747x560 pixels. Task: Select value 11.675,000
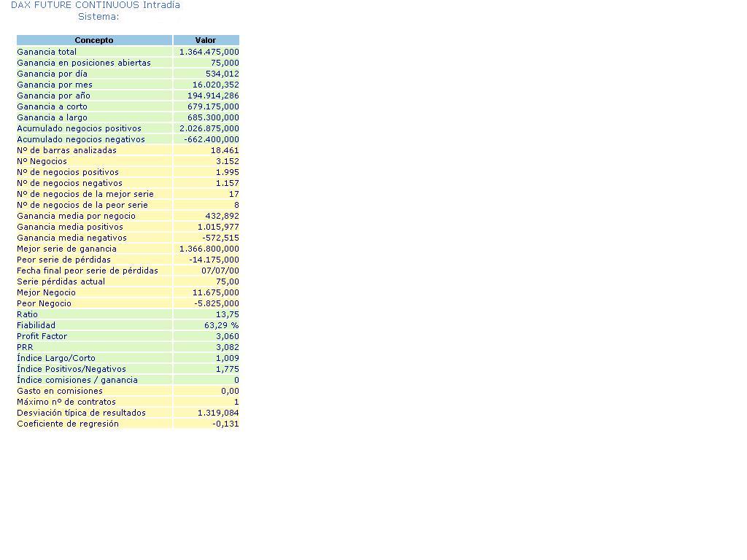[x=216, y=293]
